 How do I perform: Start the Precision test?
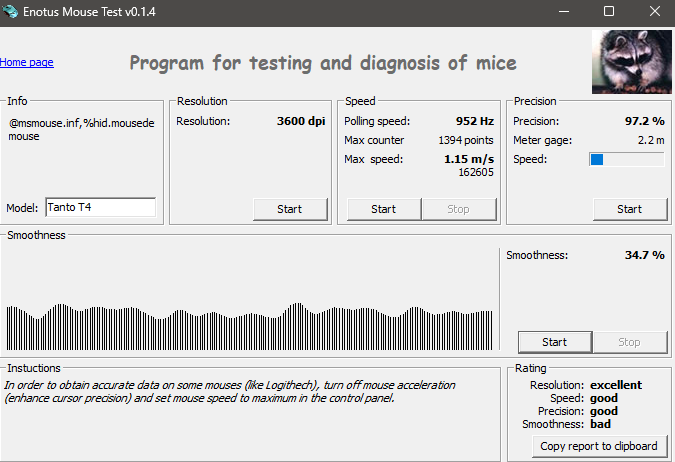coord(630,209)
